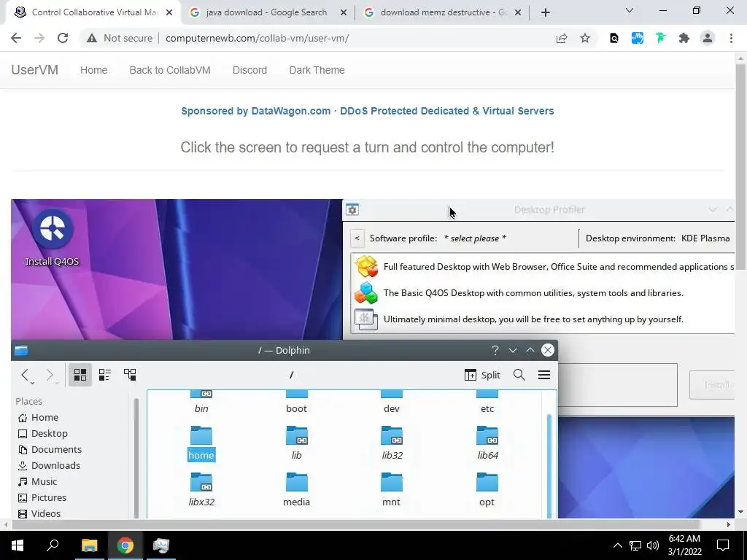747x560 pixels.
Task: Open Music in Dolphin Places
Action: pos(38,482)
